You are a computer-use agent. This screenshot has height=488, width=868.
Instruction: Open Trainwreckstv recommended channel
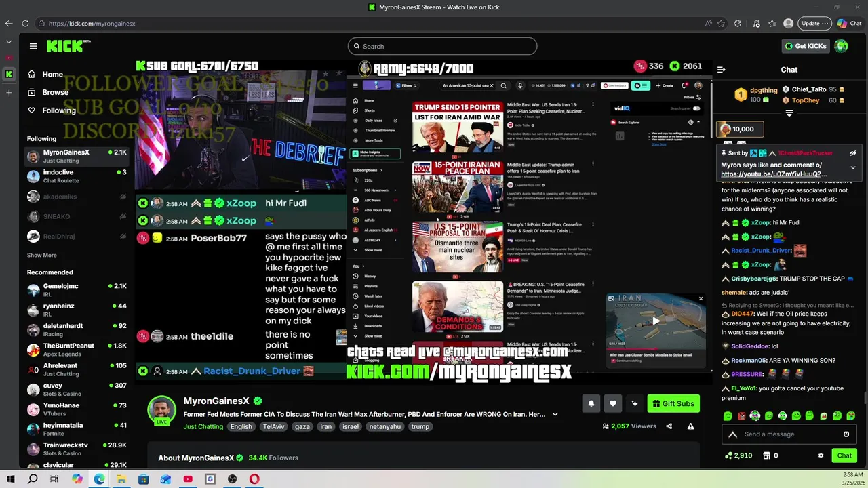click(76, 449)
